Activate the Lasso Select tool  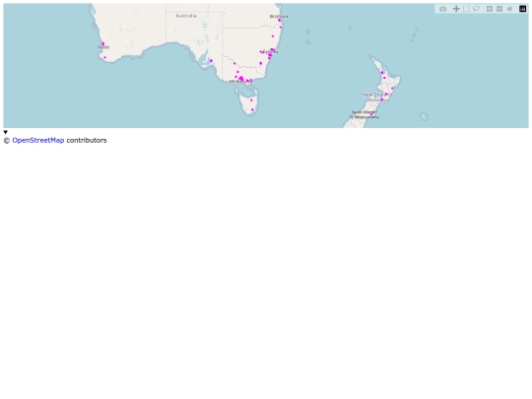click(476, 9)
